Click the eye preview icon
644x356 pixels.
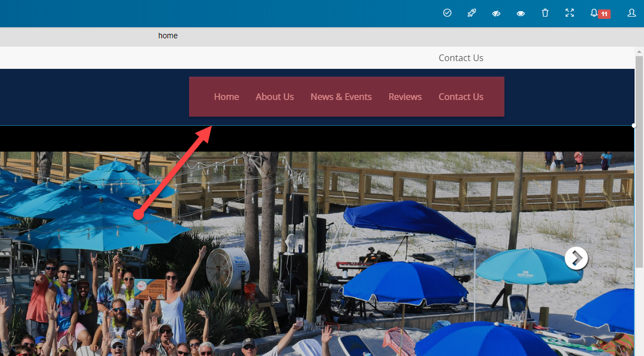(521, 13)
